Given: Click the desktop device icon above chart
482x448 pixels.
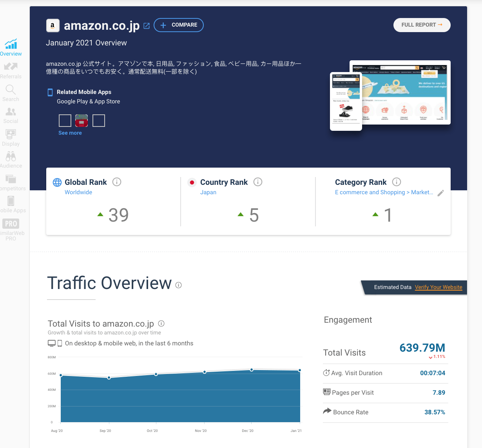Looking at the screenshot, I should point(52,343).
